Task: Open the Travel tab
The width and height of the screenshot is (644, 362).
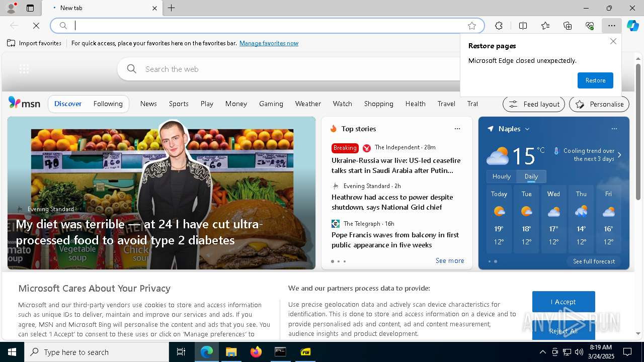Action: click(446, 104)
